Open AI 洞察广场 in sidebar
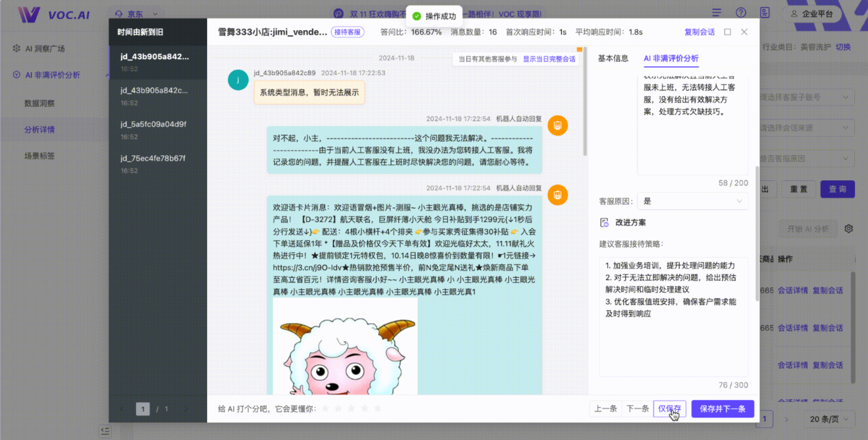The height and width of the screenshot is (440, 868). pos(45,49)
